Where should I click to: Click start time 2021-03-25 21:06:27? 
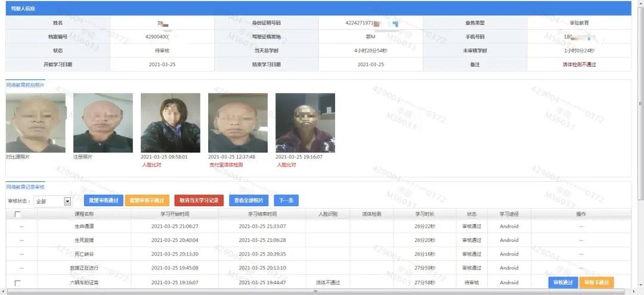click(175, 226)
